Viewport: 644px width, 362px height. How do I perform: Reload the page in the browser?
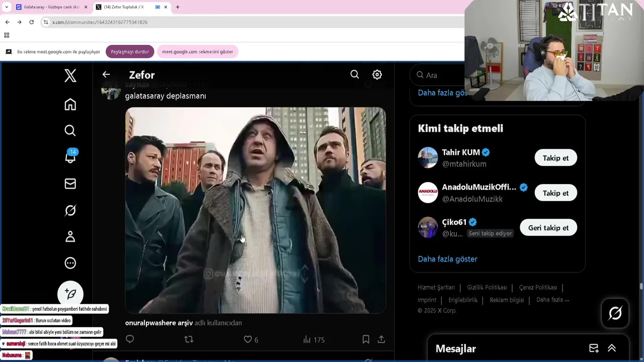click(31, 22)
